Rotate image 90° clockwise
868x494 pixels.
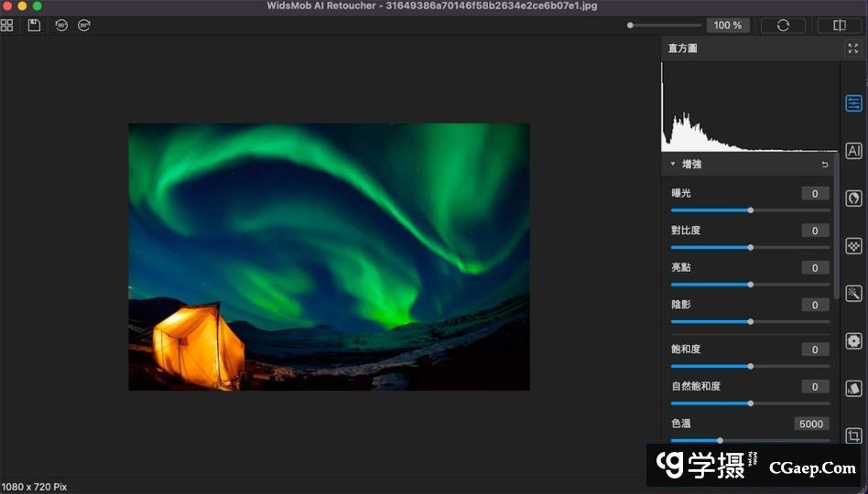point(84,26)
